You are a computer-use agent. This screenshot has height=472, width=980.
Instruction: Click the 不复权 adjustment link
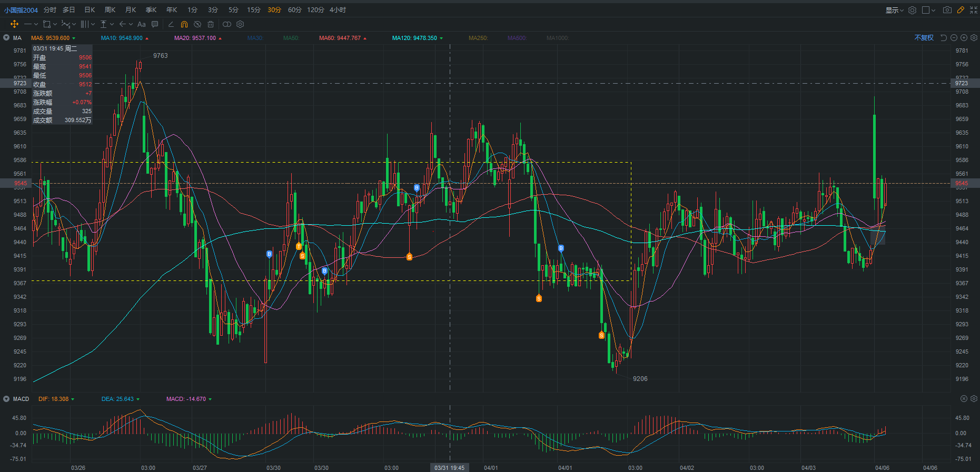[x=924, y=38]
